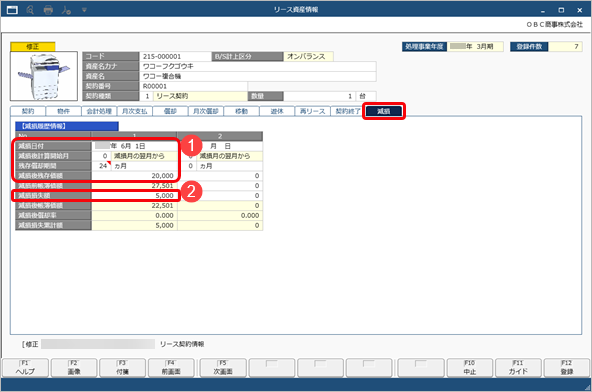Image resolution: width=592 pixels, height=392 pixels.
Task: Click the 契約種類 field リース契約
Action: coord(200,96)
